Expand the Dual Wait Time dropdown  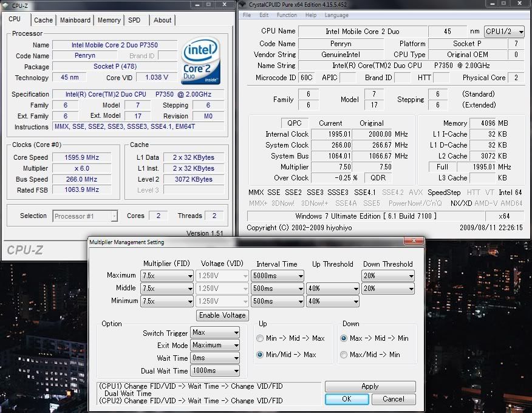(x=215, y=370)
